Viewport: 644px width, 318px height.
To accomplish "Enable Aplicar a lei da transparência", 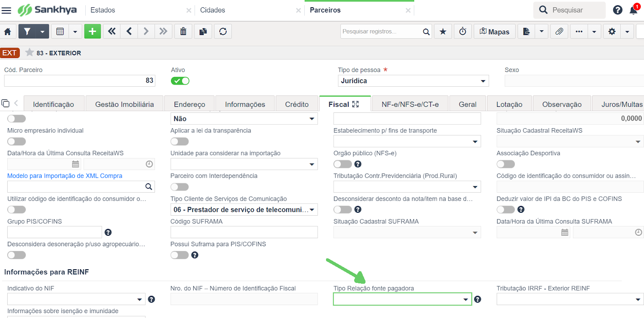I will pos(180,141).
